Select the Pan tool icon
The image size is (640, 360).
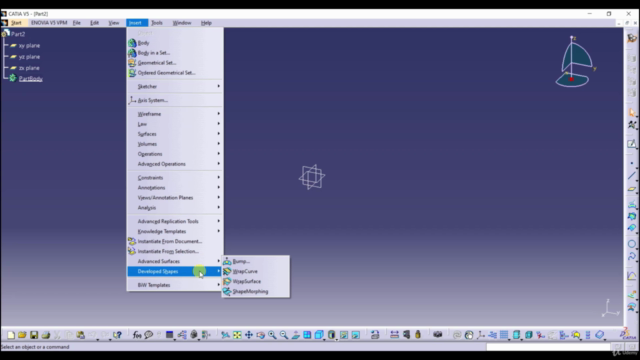pyautogui.click(x=249, y=335)
